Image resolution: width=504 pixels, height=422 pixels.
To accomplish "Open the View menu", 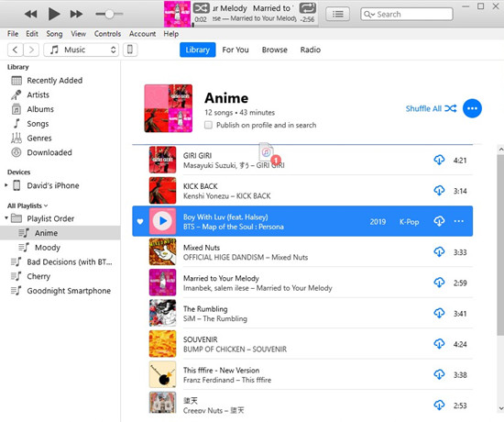I will click(79, 34).
